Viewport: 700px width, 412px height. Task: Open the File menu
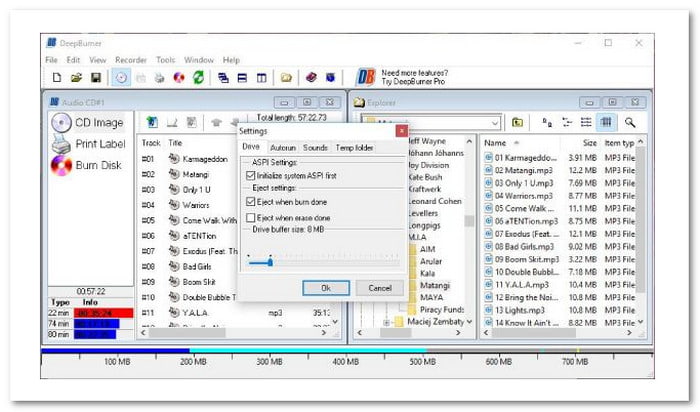pyautogui.click(x=51, y=60)
